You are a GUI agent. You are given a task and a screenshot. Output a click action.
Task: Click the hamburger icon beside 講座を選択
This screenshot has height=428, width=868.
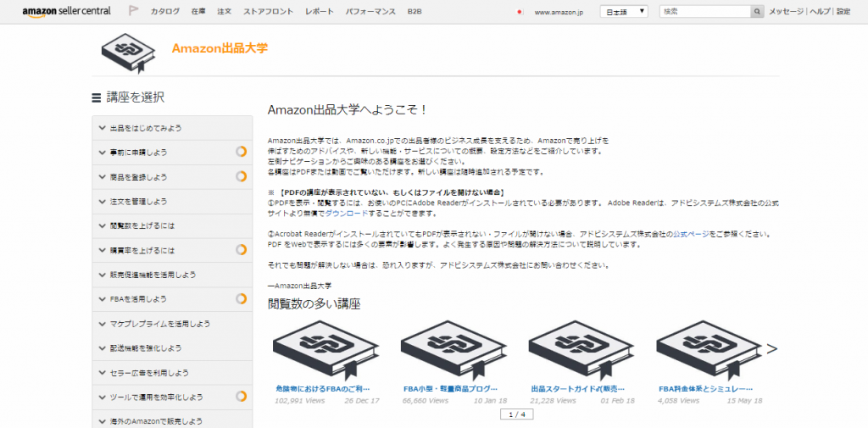click(x=96, y=98)
